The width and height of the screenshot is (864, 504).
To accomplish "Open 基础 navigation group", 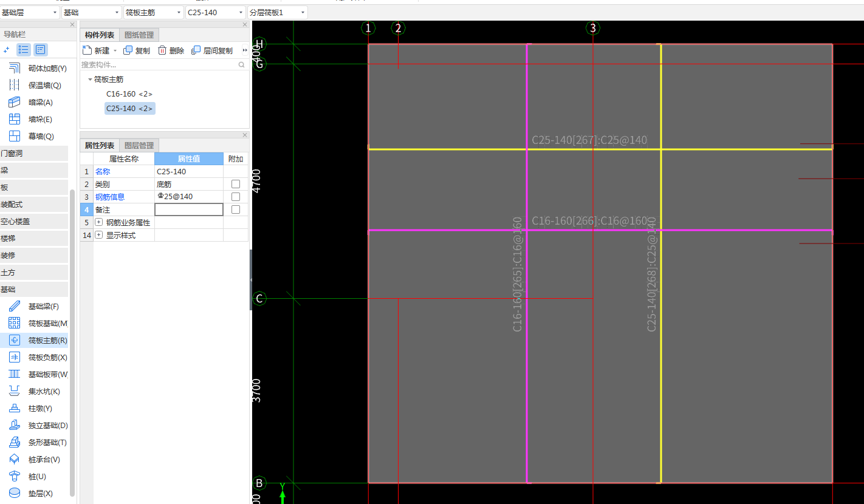I will [34, 290].
